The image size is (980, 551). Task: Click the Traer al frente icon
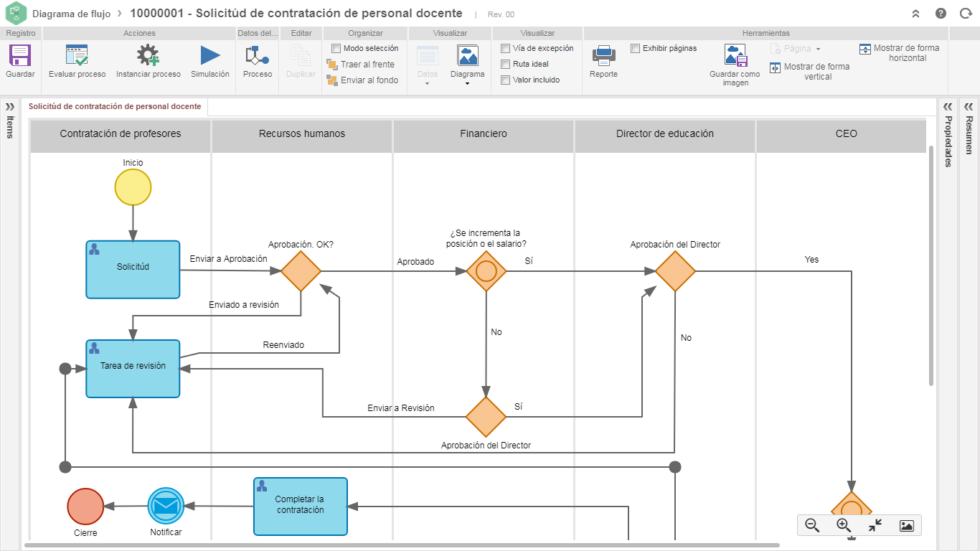click(332, 64)
